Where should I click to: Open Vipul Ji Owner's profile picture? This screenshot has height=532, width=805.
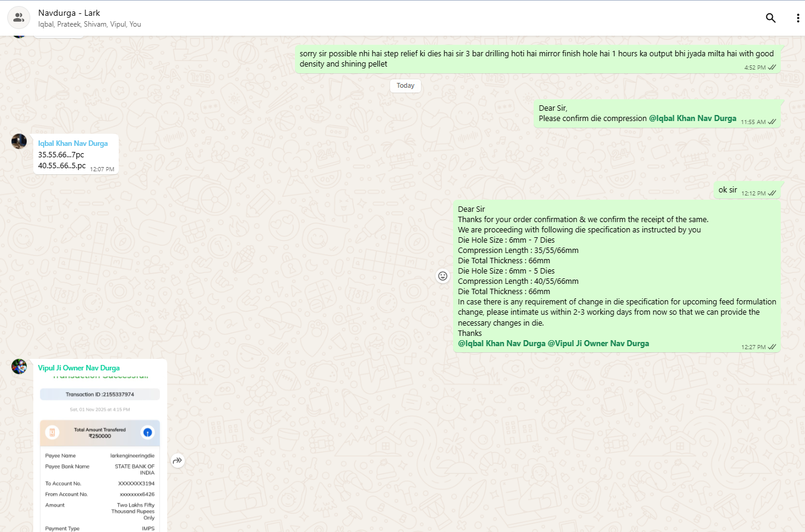click(19, 367)
